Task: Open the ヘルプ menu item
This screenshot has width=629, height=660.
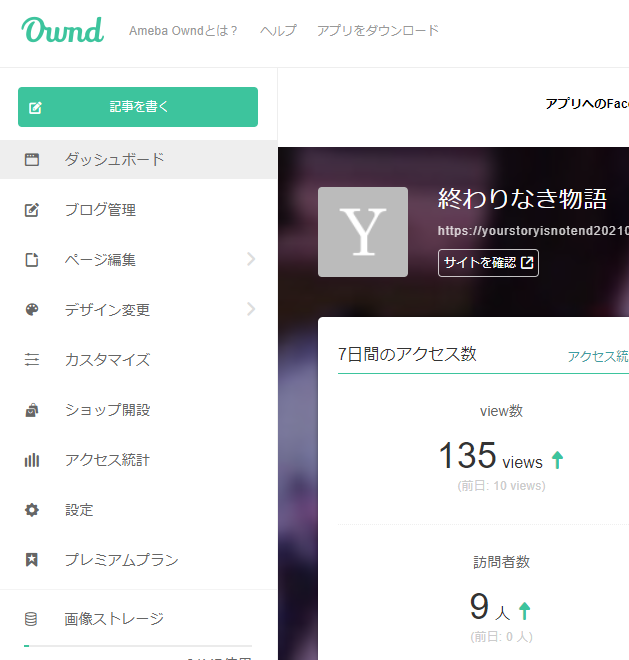Action: [278, 31]
